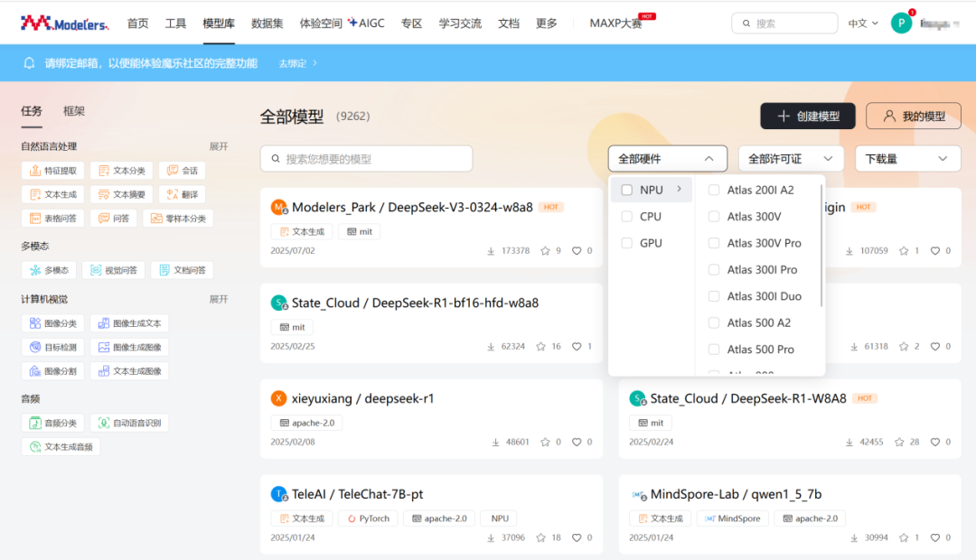
Task: Tick the Atlas 300V Pro checkbox
Action: coord(714,243)
